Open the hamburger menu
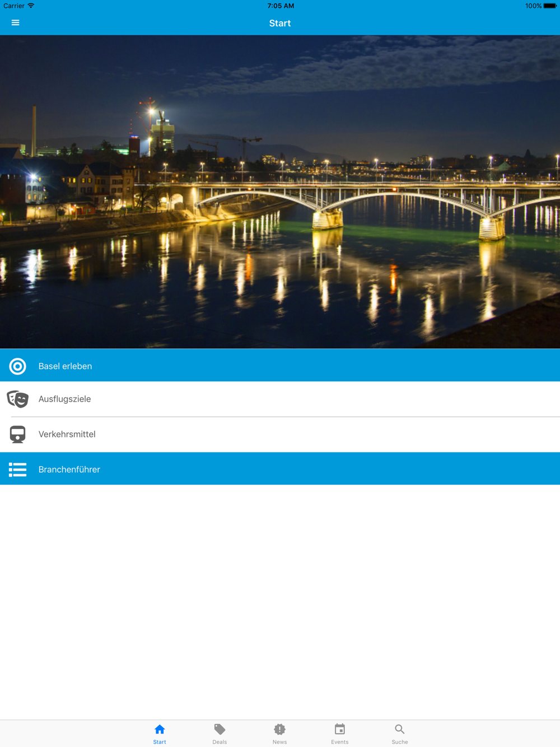The height and width of the screenshot is (747, 560). (x=15, y=23)
